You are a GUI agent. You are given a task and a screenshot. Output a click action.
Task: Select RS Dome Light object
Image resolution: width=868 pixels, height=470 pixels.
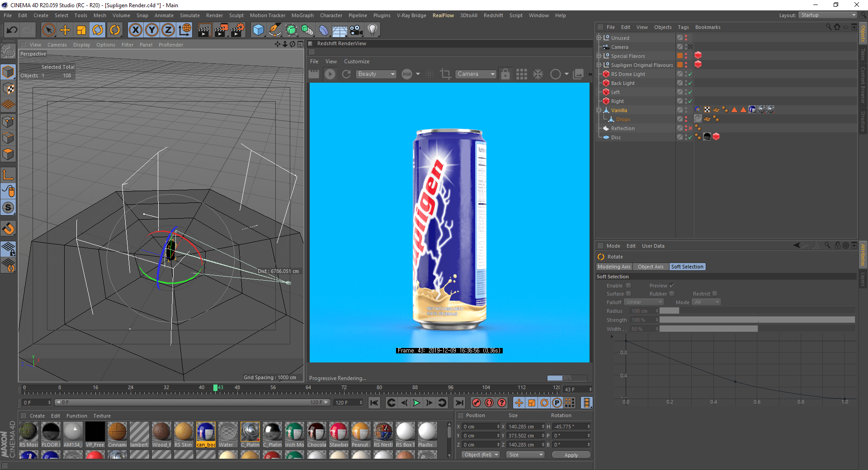pyautogui.click(x=628, y=74)
